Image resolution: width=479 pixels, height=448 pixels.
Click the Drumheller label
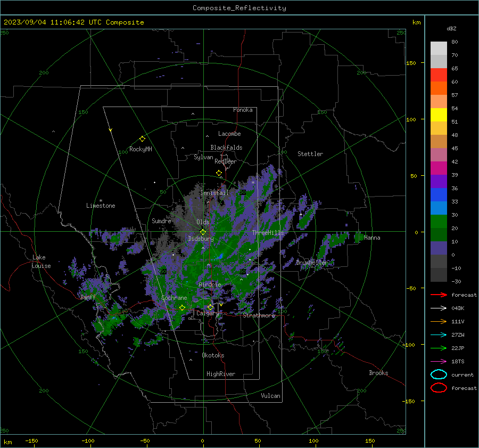pyautogui.click(x=312, y=263)
